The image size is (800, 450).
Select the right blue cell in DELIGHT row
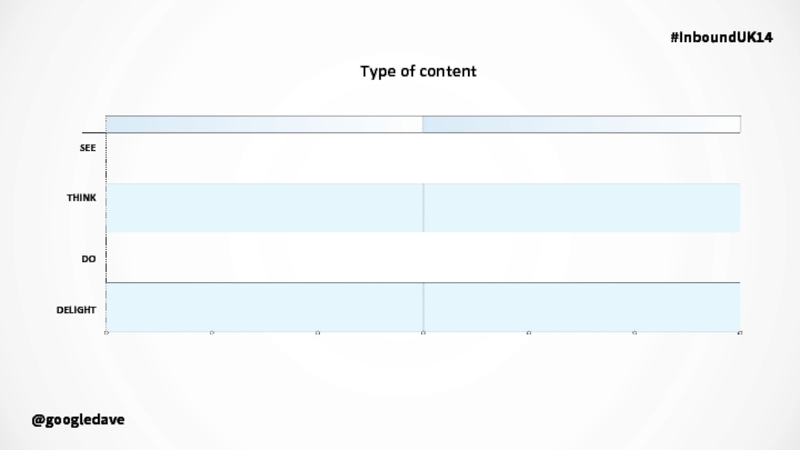point(582,307)
